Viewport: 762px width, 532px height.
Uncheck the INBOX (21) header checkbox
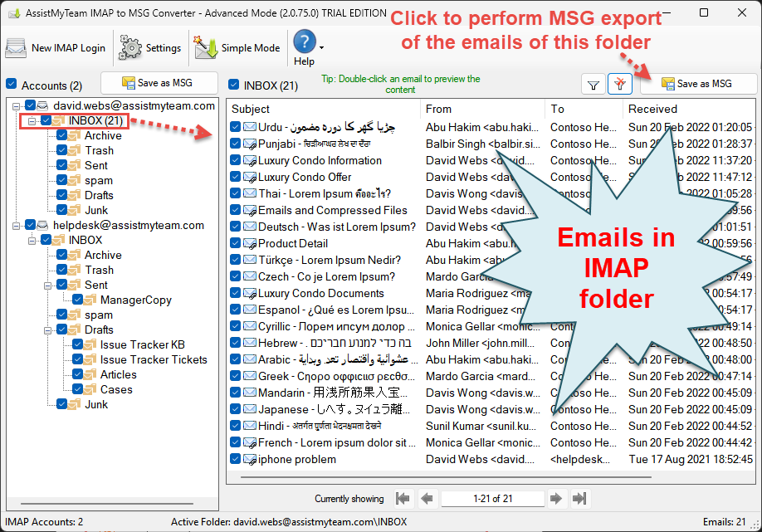pyautogui.click(x=234, y=84)
